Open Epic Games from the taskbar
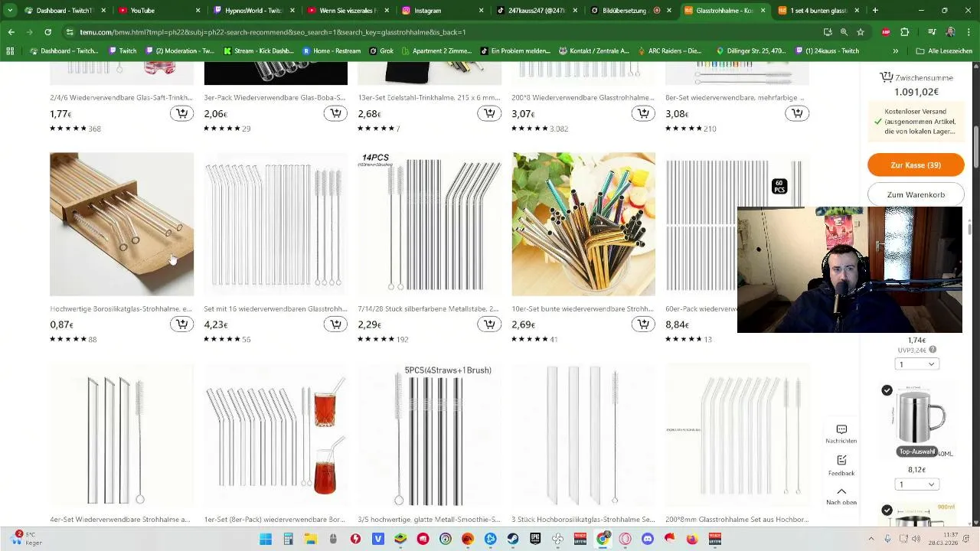980x551 pixels. coord(535,539)
